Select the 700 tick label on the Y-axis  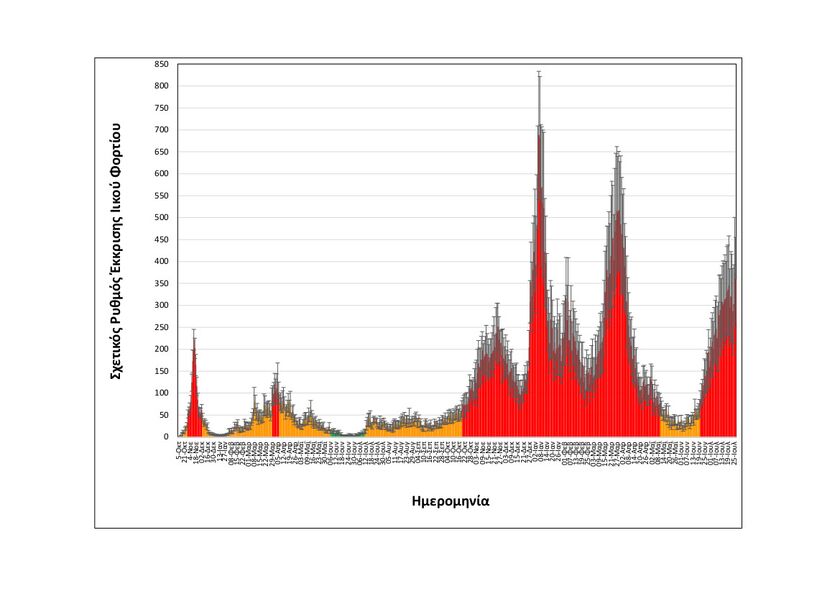click(162, 130)
